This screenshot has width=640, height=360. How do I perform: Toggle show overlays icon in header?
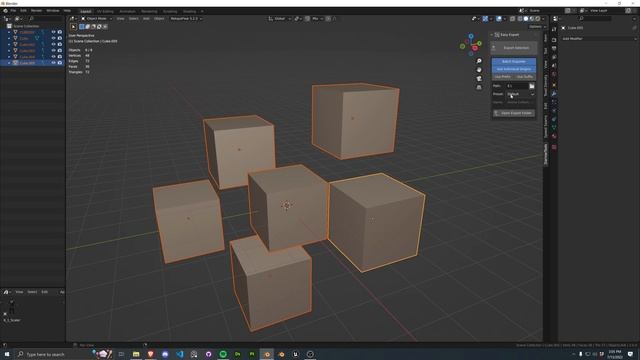click(499, 18)
